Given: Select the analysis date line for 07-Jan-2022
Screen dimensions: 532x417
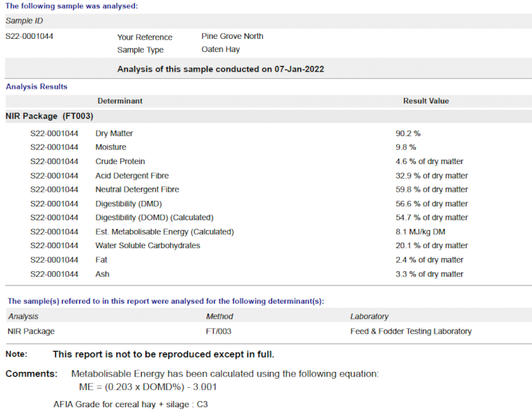Looking at the screenshot, I should click(x=220, y=69).
